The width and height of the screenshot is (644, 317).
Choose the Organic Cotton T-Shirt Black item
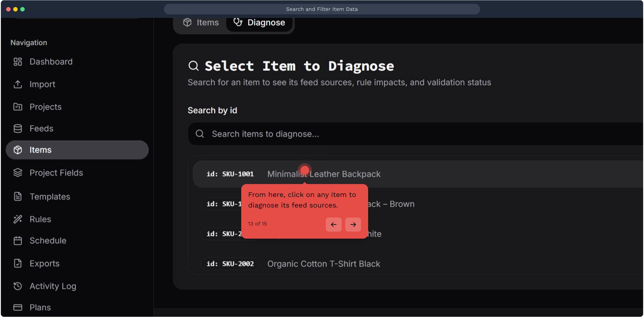323,264
